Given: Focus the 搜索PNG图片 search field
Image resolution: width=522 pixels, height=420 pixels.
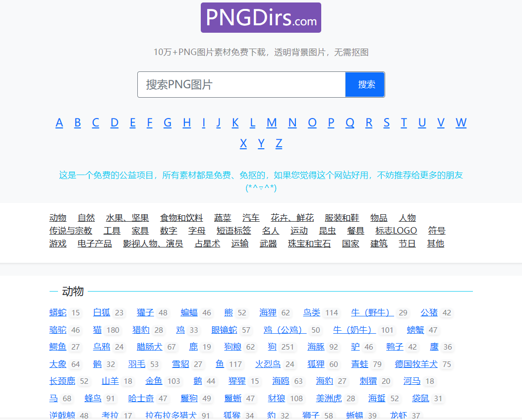Looking at the screenshot, I should click(241, 85).
